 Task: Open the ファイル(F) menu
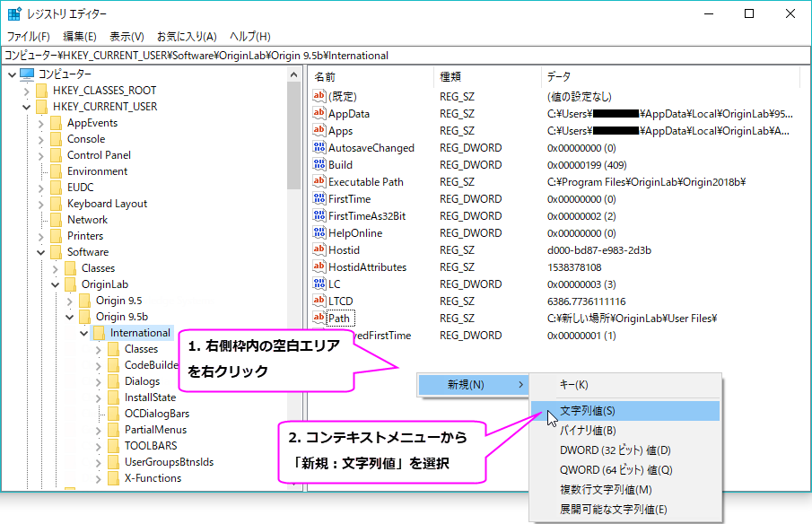point(28,36)
